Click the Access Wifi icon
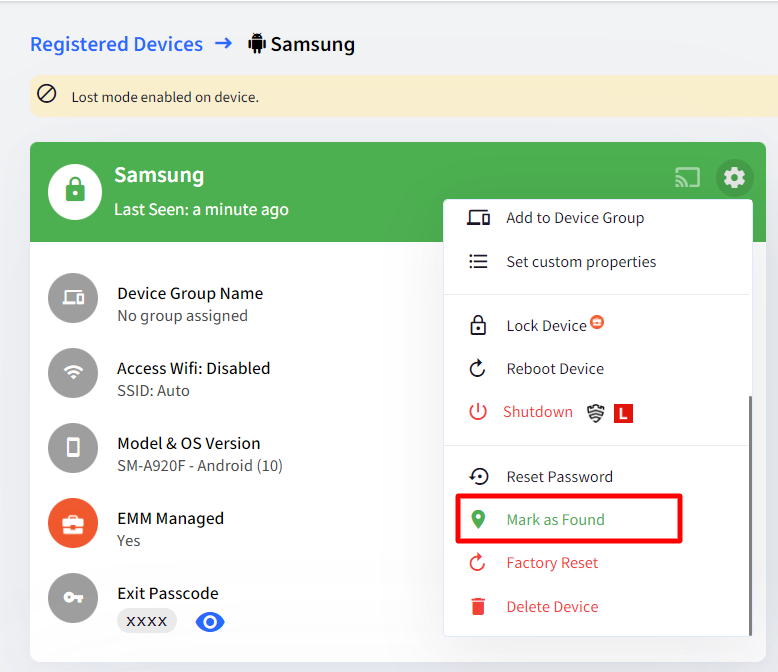Screen dimensions: 778x672 (73, 373)
